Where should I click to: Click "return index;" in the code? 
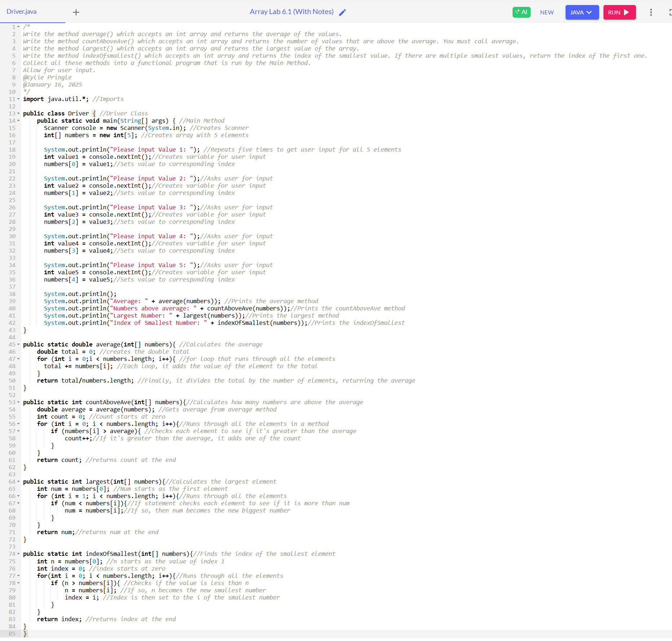pos(59,619)
